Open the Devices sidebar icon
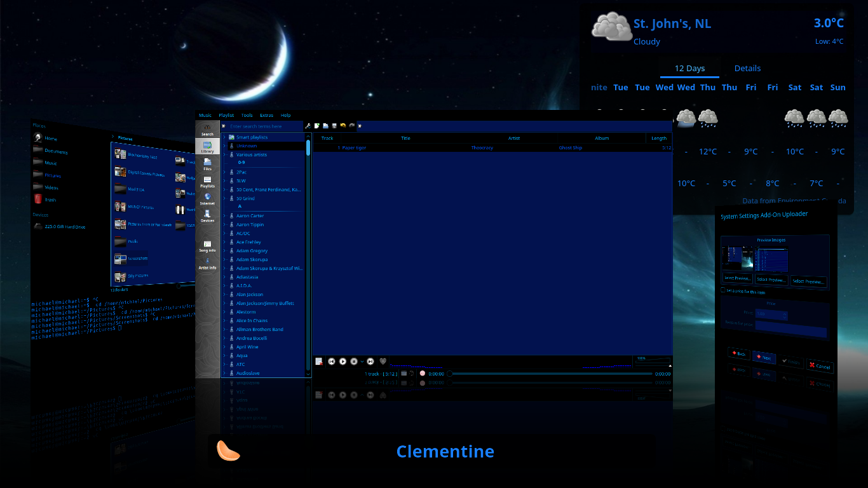Image resolution: width=868 pixels, height=488 pixels. pyautogui.click(x=207, y=217)
